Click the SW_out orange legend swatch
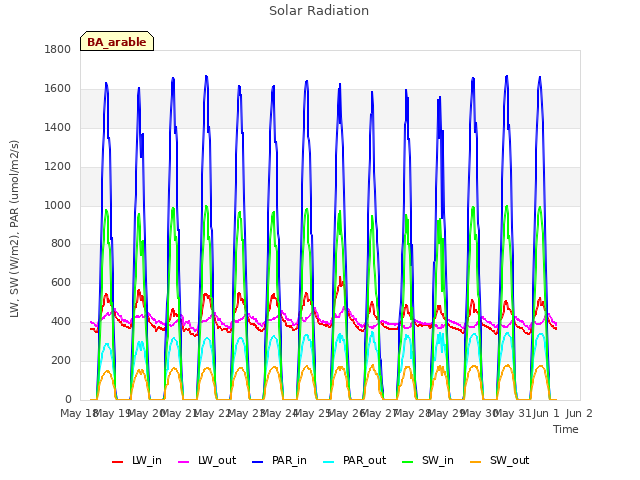The height and width of the screenshot is (480, 640). click(476, 462)
